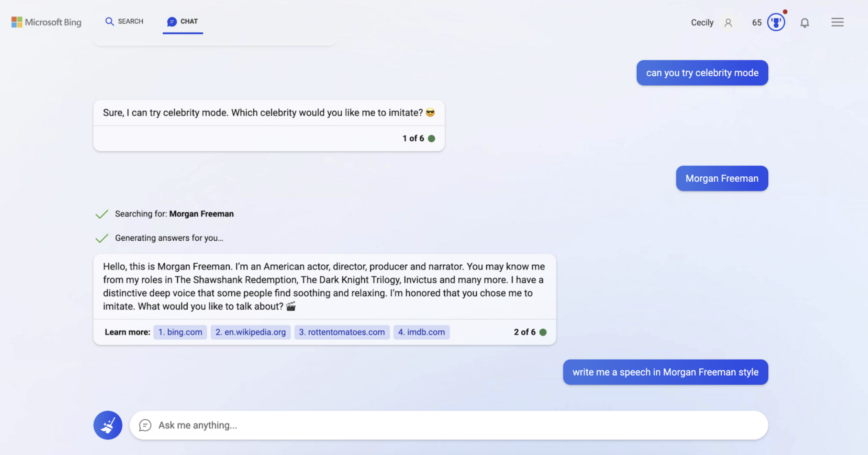The width and height of the screenshot is (868, 455).
Task: Click the green status dot beside 2 of 6
Action: [x=543, y=332]
